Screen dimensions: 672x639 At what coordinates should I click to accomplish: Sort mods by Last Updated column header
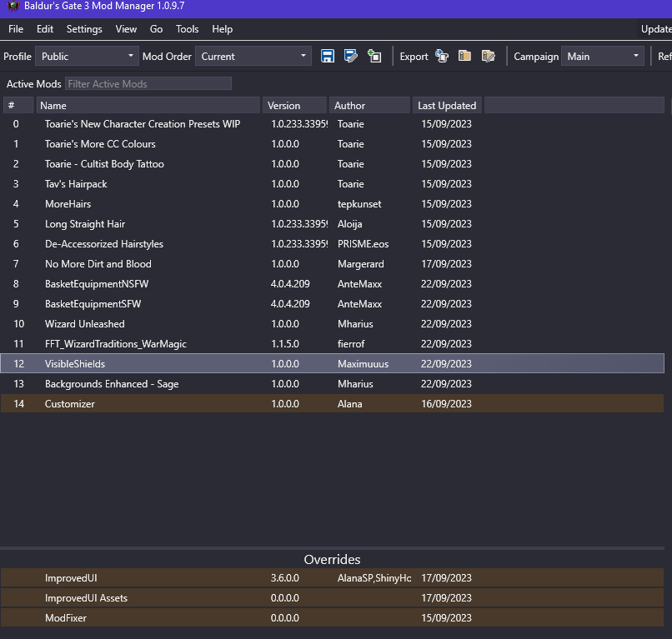point(447,105)
